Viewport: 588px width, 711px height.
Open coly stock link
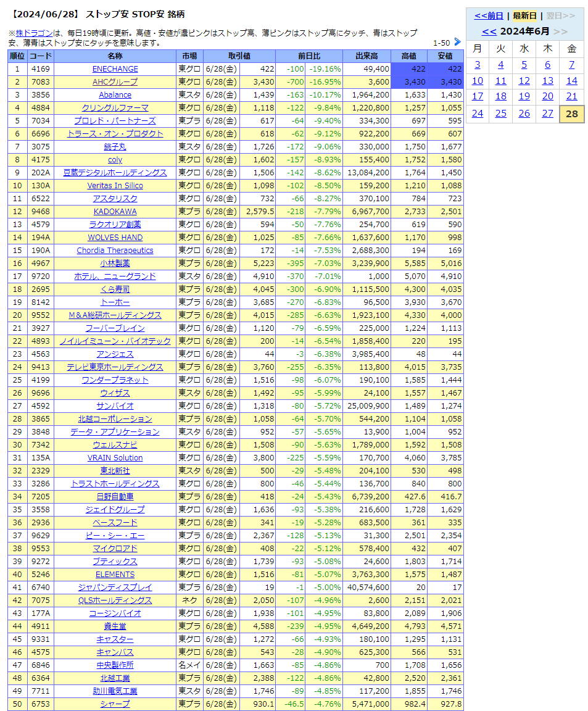coord(115,160)
